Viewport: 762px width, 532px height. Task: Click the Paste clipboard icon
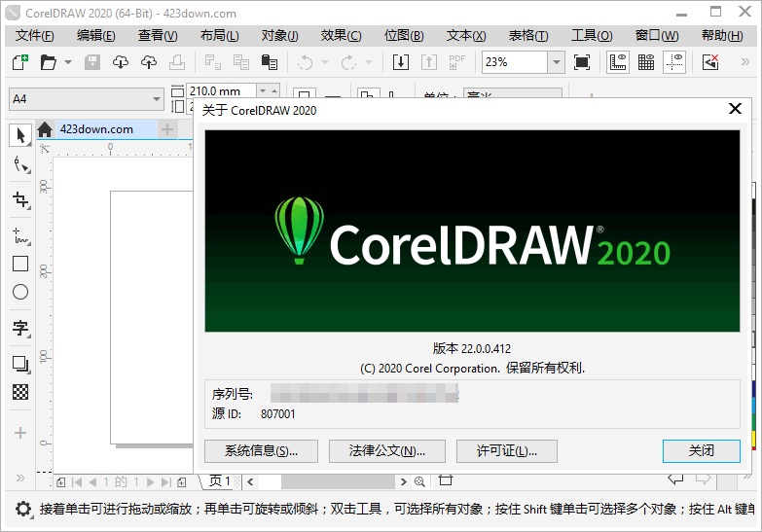tap(270, 62)
